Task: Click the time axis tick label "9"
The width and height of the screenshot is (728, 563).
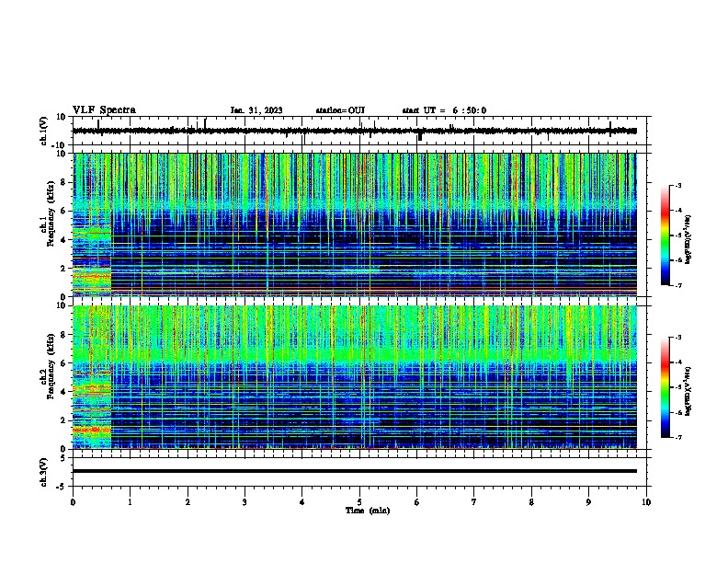Action: point(588,502)
